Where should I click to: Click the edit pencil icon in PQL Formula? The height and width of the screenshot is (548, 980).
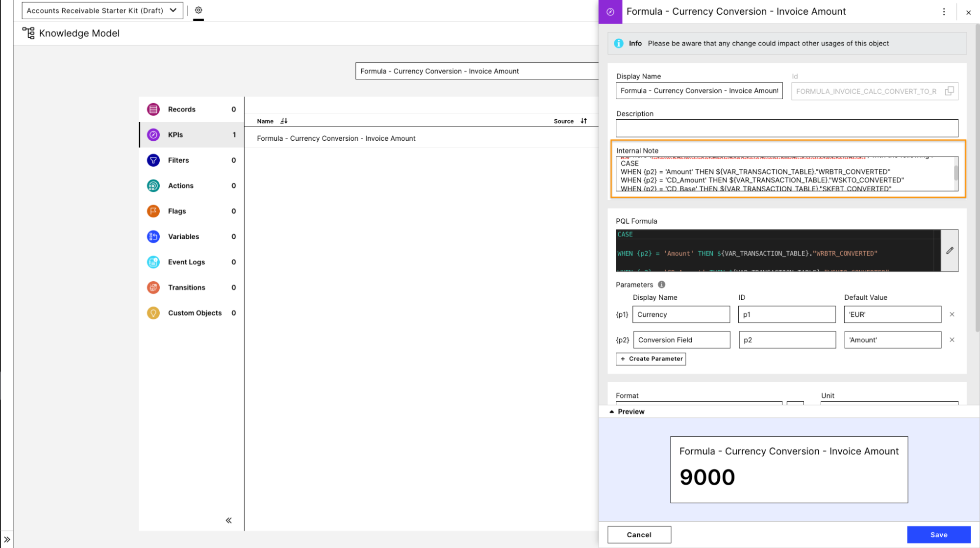[x=950, y=250]
